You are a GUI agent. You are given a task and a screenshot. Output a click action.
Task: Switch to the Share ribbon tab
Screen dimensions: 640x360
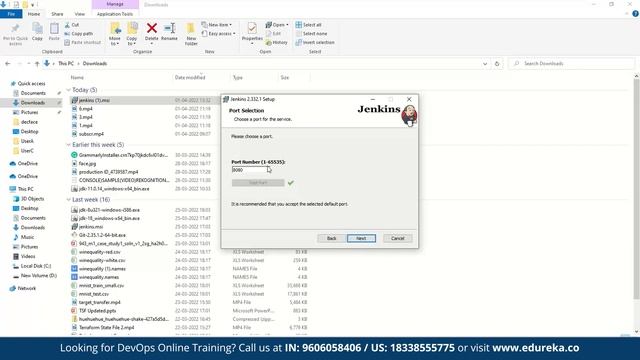coord(57,14)
